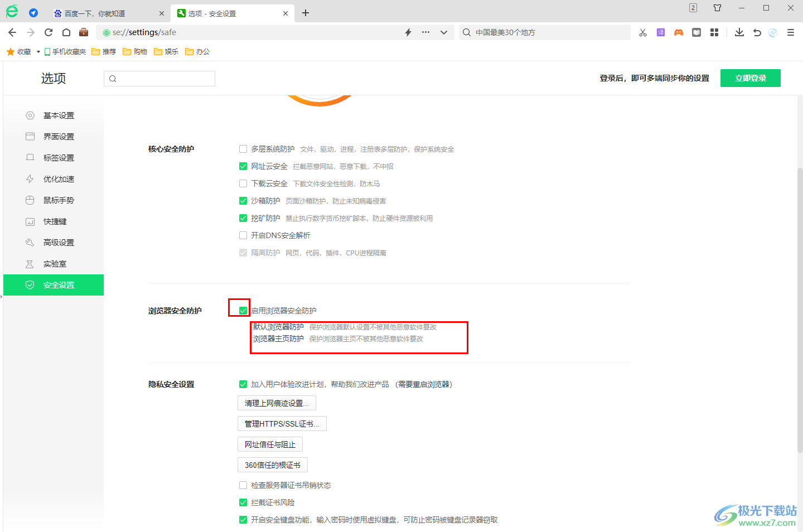
Task: Enable 多层系统防护 checkbox
Action: (x=243, y=149)
